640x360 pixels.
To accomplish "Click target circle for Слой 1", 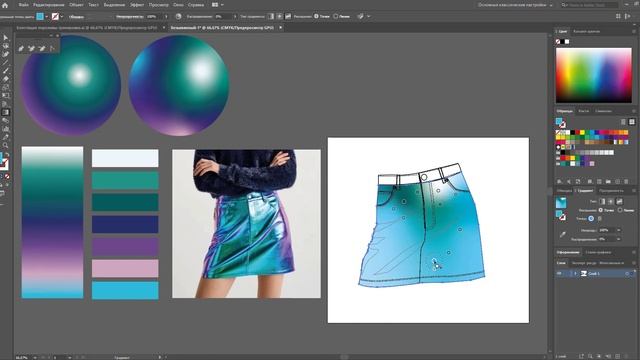I will [x=627, y=273].
